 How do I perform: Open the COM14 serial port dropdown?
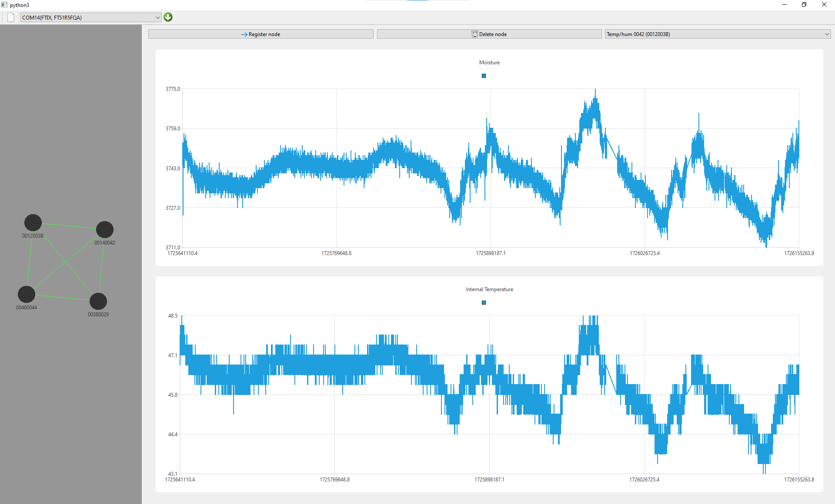point(91,17)
